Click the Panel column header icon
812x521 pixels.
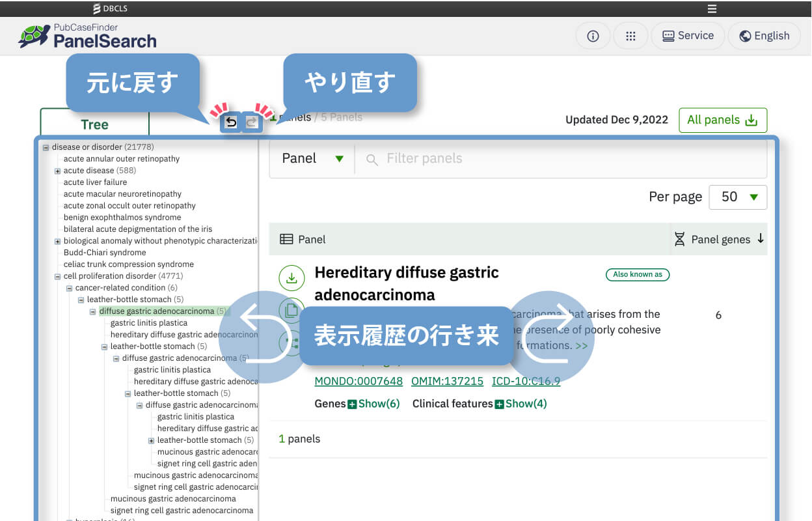coord(286,239)
